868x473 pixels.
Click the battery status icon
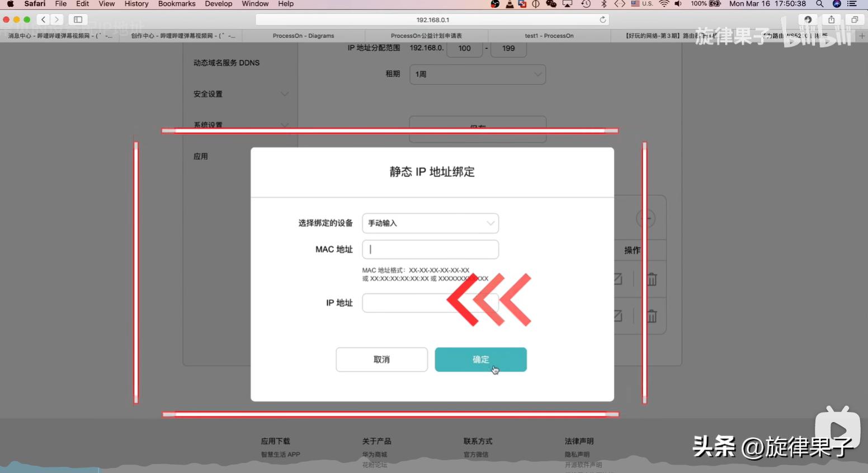(715, 4)
